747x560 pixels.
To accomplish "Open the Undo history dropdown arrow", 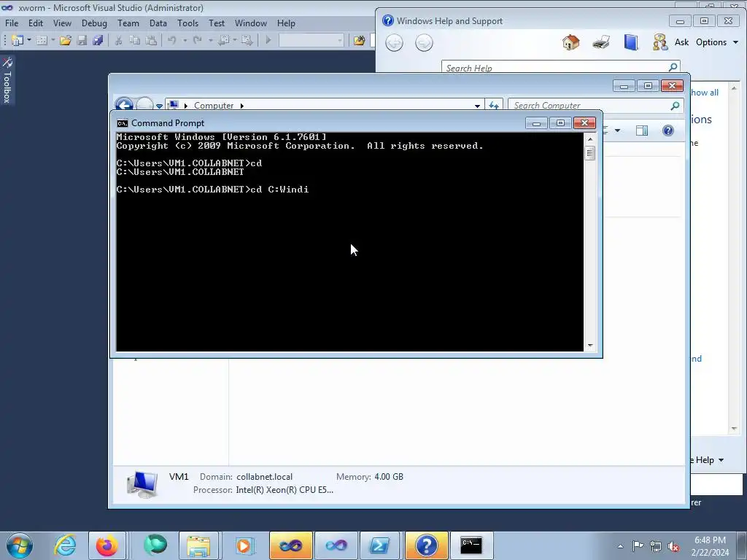I will click(185, 41).
